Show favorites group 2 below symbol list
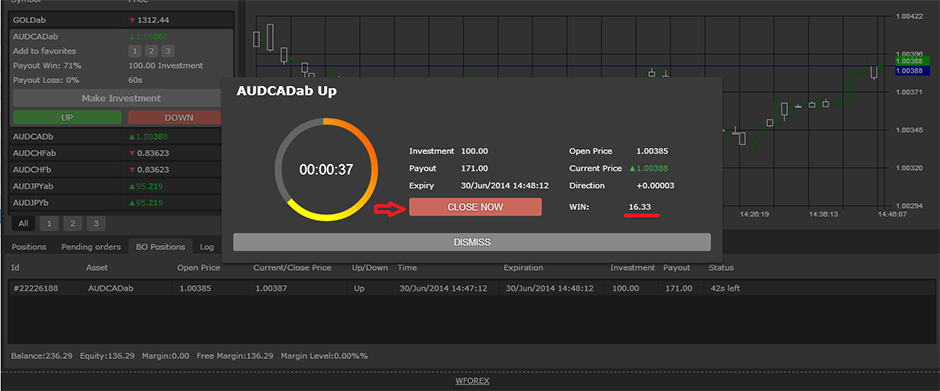Viewport: 940px width, 391px height. [73, 224]
